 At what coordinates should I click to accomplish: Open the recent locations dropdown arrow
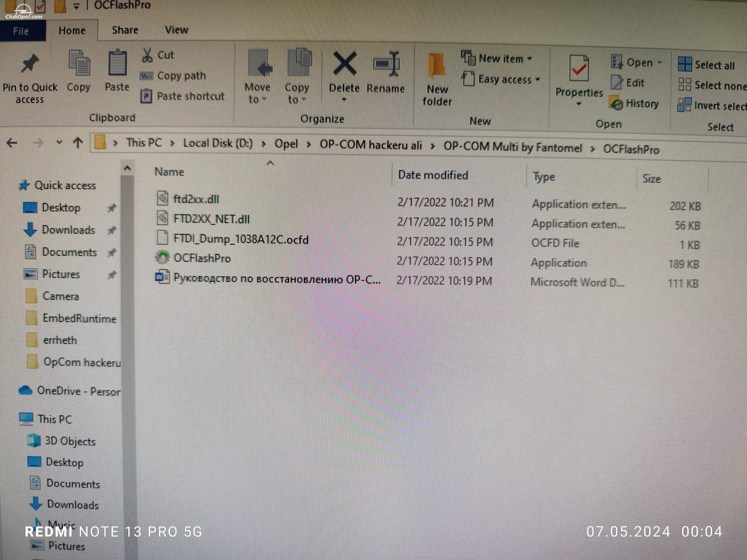pyautogui.click(x=59, y=143)
